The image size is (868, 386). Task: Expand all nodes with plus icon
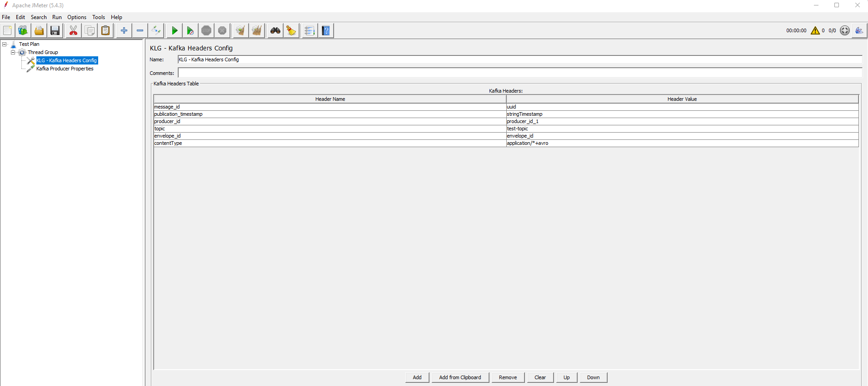click(x=124, y=30)
